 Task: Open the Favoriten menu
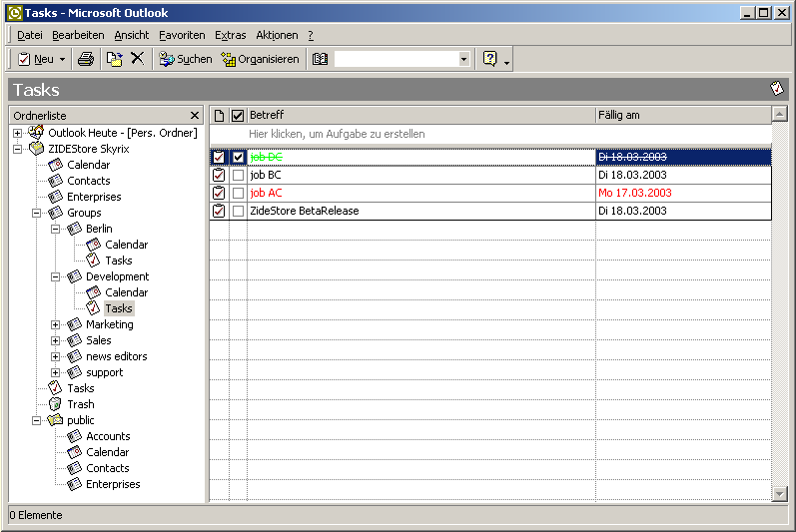click(182, 35)
